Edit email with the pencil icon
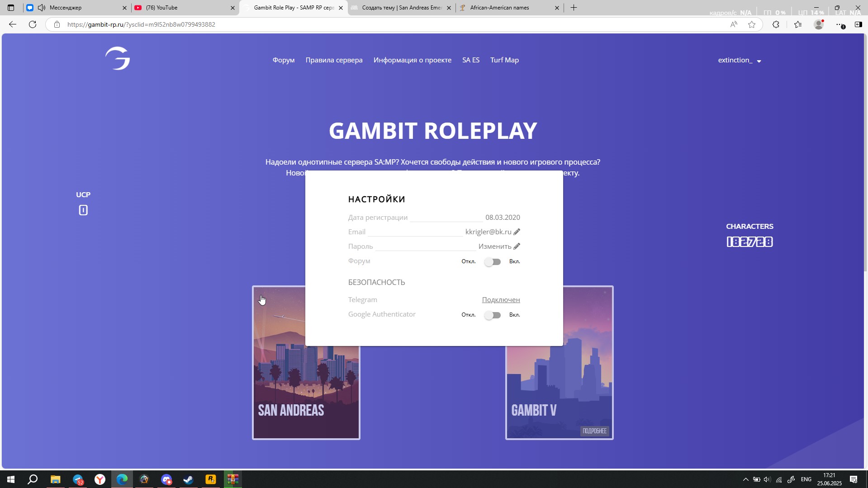 tap(517, 232)
